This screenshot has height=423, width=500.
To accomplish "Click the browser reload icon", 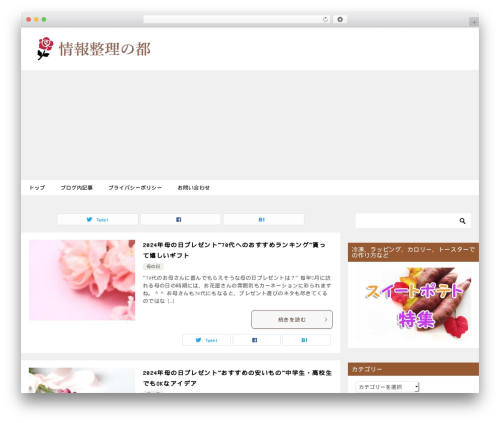I will [x=325, y=19].
